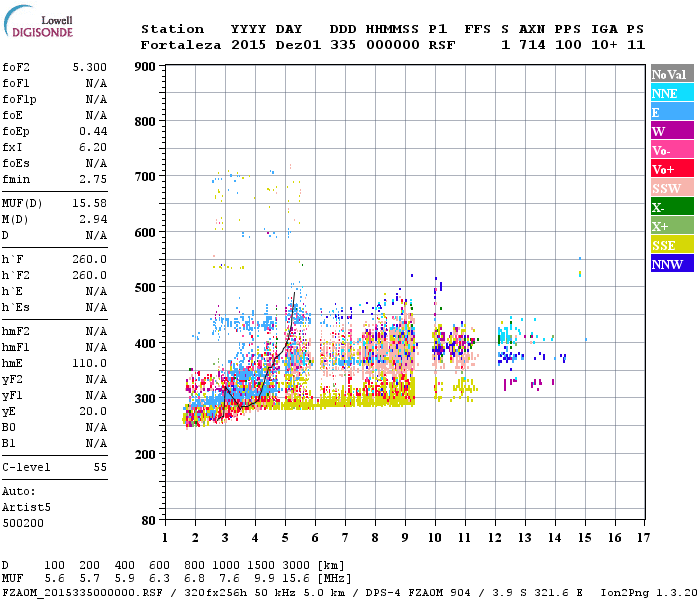Select the NNW dark blue legend swatch
The height and width of the screenshot is (600, 700).
click(x=672, y=264)
